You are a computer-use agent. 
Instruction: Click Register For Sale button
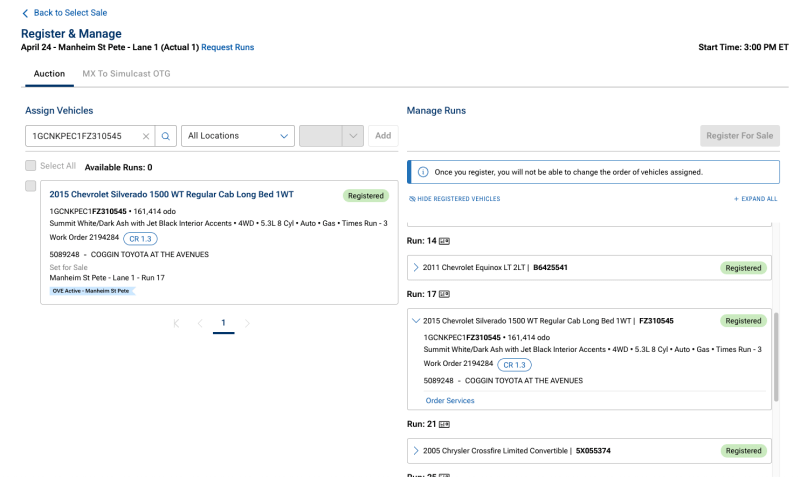740,136
